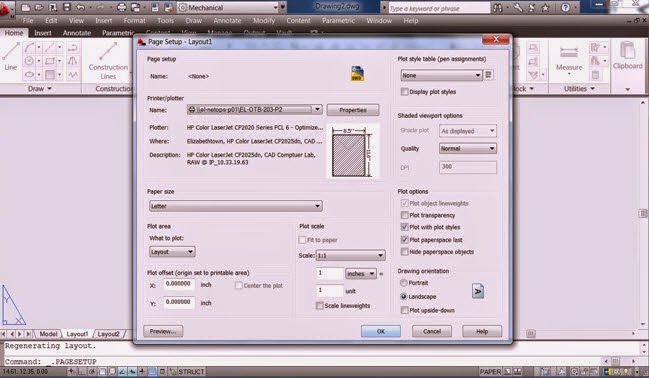Screen dimensions: 649x378
Task: Uncheck Plot paperspace last
Action: coord(405,240)
